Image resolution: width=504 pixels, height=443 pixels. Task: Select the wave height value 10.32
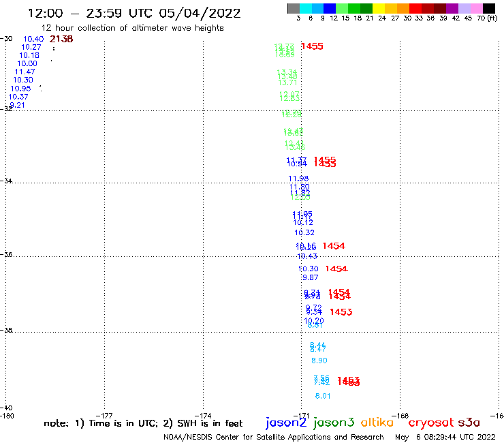304,232
